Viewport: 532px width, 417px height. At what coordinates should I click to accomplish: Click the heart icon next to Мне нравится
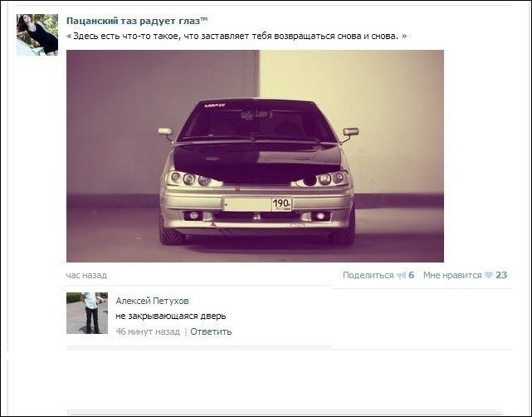[x=489, y=275]
